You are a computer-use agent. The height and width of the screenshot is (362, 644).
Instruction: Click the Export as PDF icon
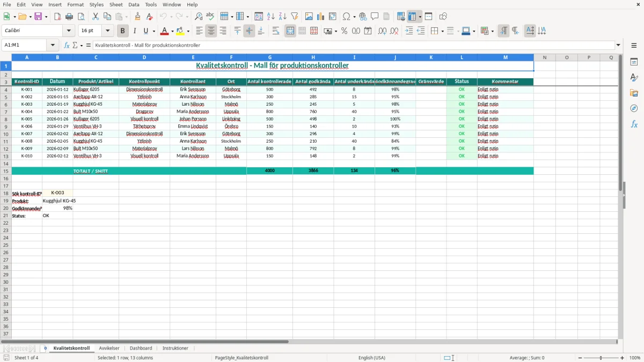point(57,17)
